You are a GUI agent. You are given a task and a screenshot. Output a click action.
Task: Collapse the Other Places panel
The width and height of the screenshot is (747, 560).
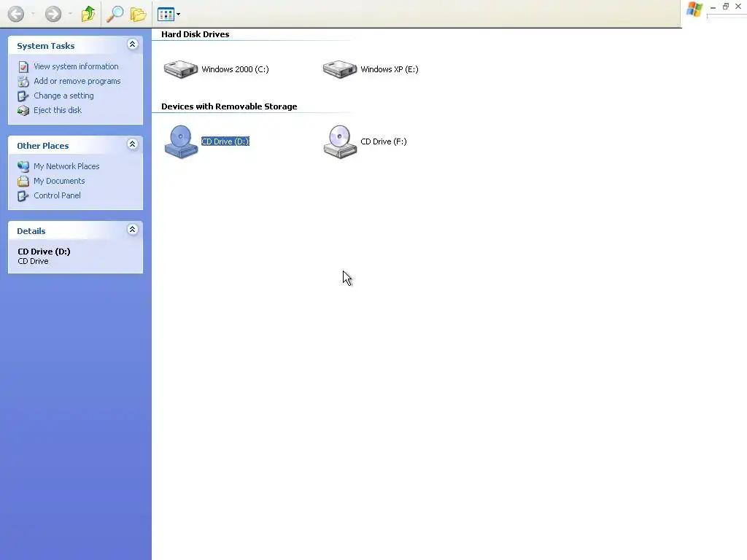click(133, 144)
